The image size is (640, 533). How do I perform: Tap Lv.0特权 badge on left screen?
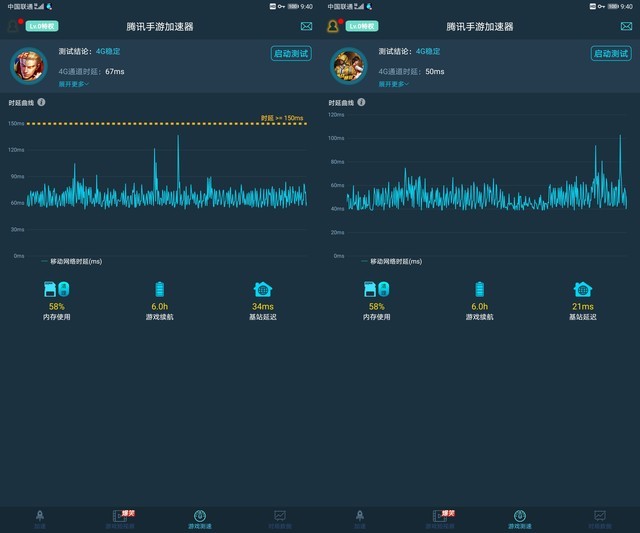tap(42, 27)
